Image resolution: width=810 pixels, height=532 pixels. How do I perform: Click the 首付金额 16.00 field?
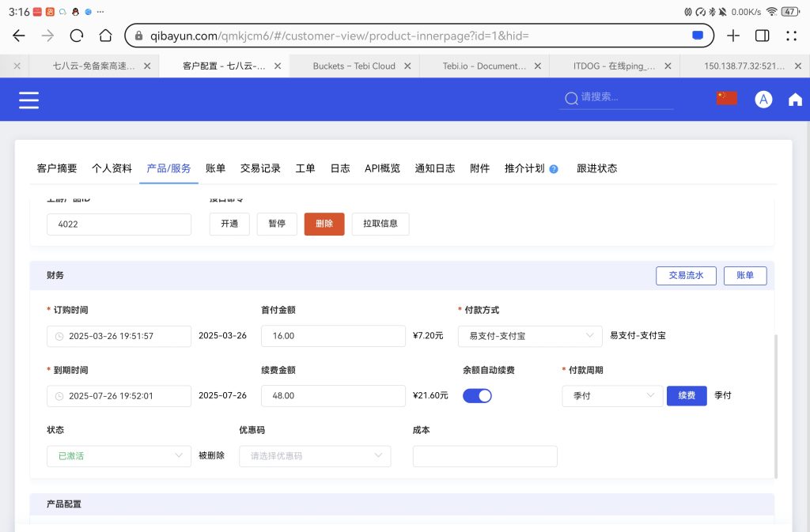333,336
